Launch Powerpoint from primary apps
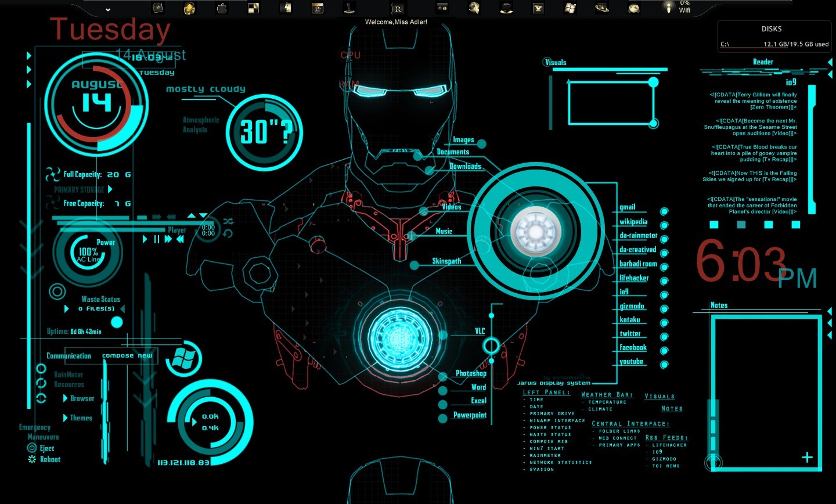Screen dimensions: 836x504 click(470, 415)
